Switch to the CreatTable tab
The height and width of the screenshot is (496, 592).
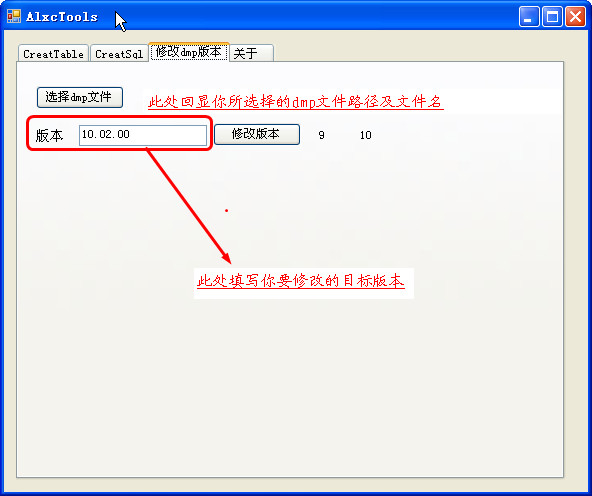(53, 54)
